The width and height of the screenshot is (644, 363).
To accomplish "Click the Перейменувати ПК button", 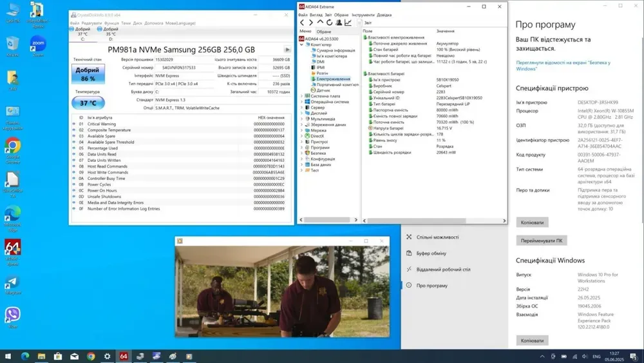I will point(541,240).
